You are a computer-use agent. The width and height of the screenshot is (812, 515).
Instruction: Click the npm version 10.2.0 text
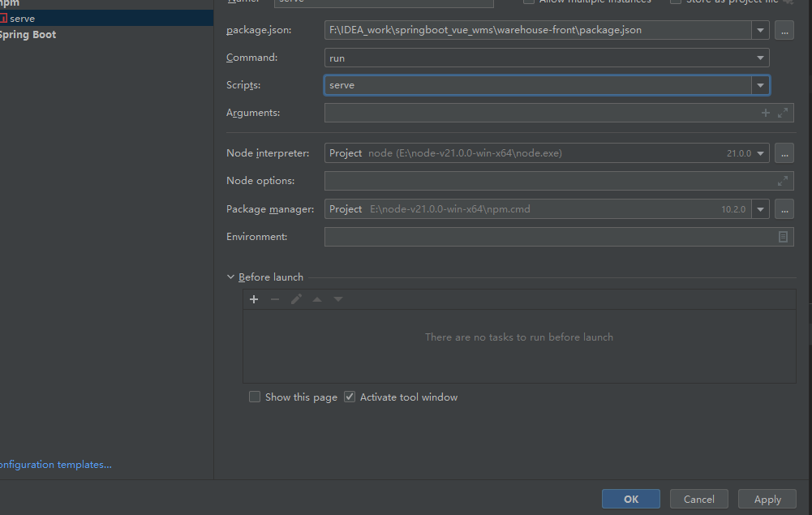[x=733, y=209]
